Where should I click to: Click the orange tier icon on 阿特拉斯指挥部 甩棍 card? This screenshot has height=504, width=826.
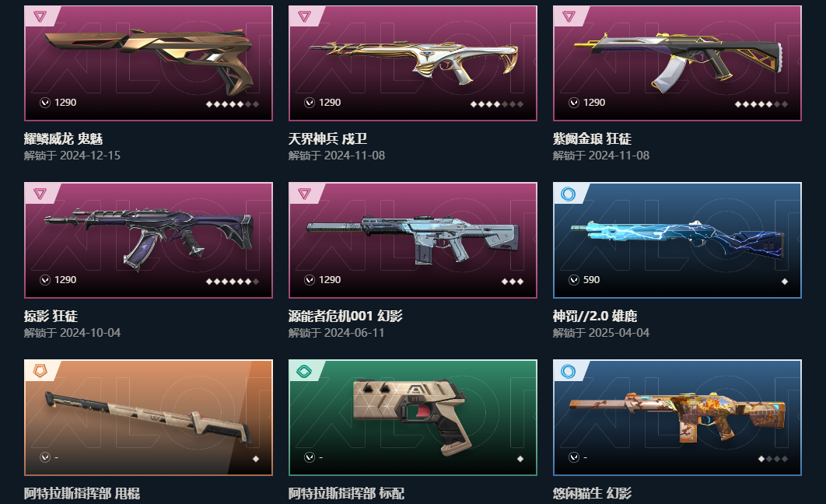point(40,371)
